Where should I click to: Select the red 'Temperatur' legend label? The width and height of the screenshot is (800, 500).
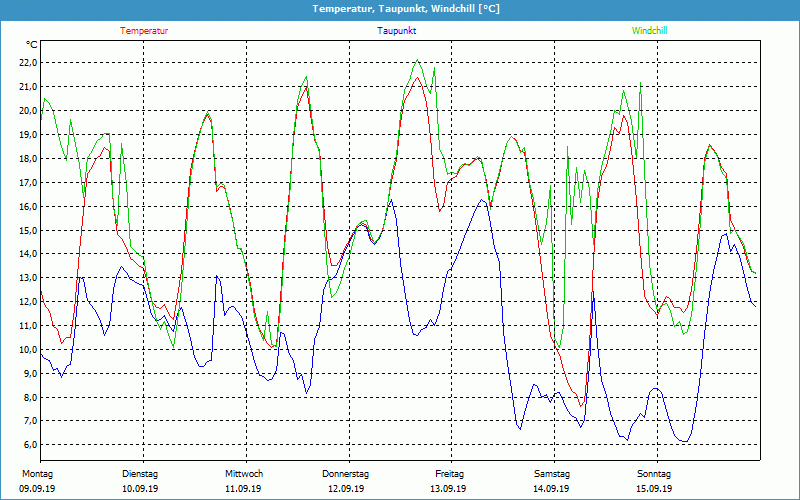pyautogui.click(x=144, y=31)
